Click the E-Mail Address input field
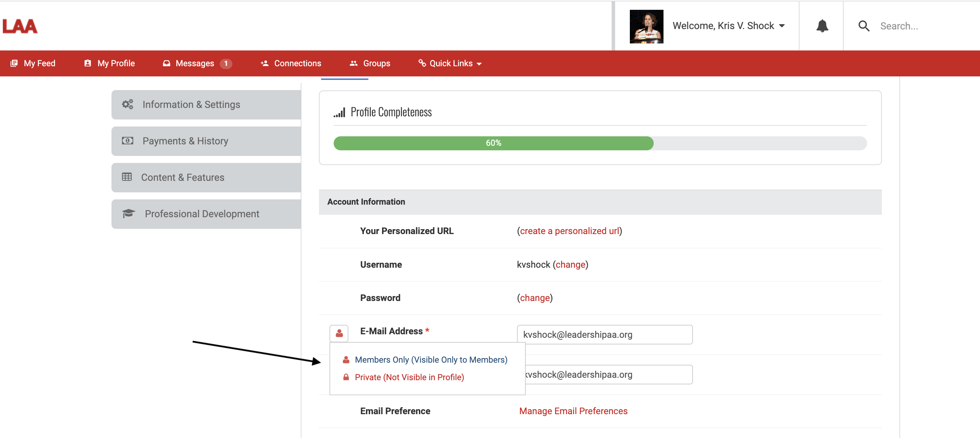This screenshot has width=980, height=438. click(604, 335)
